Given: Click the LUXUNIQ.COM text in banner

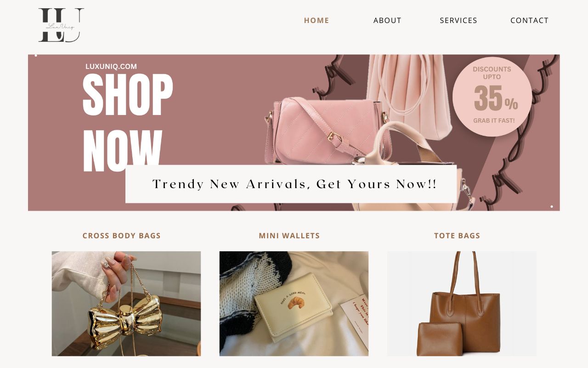Looking at the screenshot, I should (111, 66).
